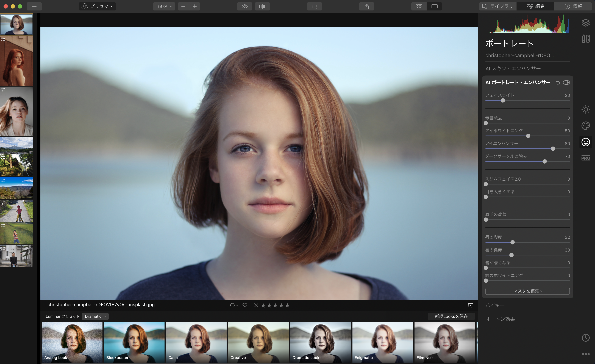Viewport: 595px width, 364px height.
Task: Toggle the AI ポートレート・エンハンサー switch
Action: [566, 83]
